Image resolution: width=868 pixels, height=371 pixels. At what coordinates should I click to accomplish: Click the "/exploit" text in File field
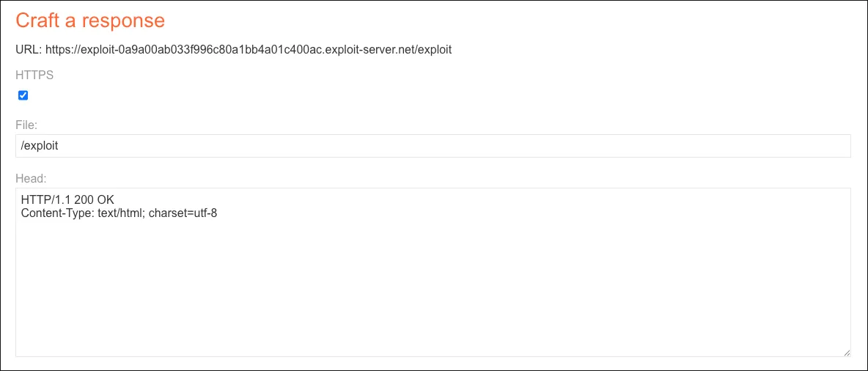40,146
